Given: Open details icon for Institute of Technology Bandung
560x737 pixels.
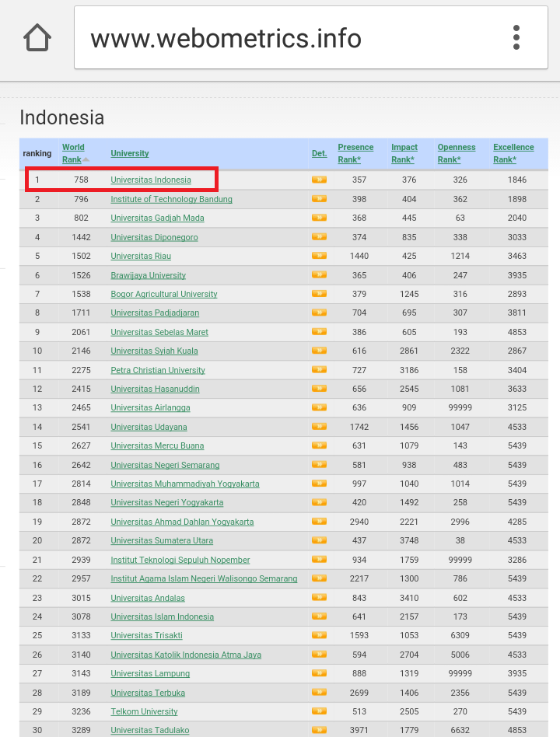Looking at the screenshot, I should (x=319, y=199).
